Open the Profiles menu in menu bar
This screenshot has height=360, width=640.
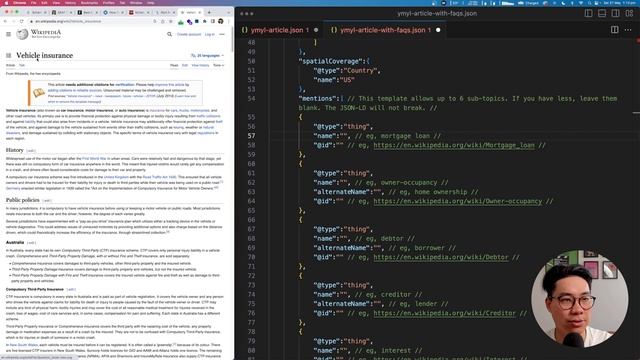109,3
